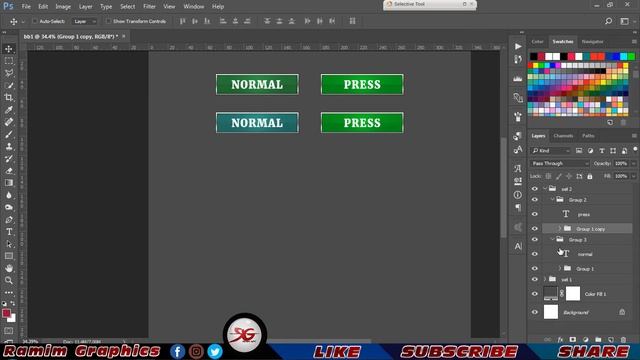Hide the Group 2 layer
Viewport: 640px width, 360px height.
coord(535,200)
